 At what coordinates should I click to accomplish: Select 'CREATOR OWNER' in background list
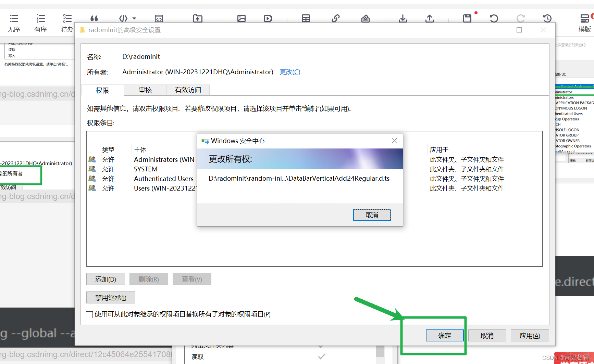(568, 141)
